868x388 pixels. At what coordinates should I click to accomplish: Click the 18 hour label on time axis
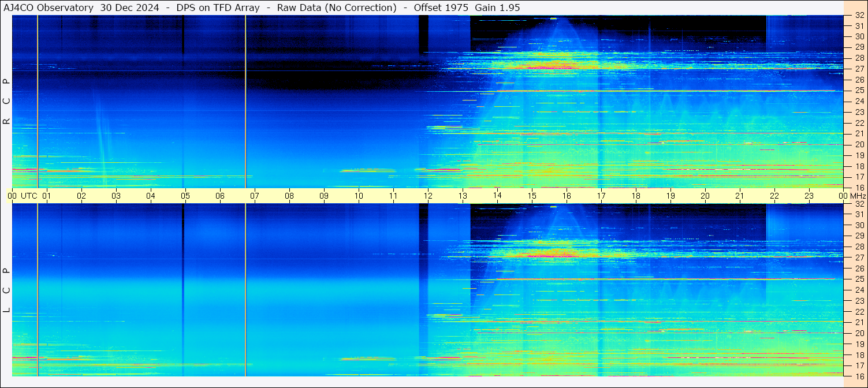(x=636, y=196)
